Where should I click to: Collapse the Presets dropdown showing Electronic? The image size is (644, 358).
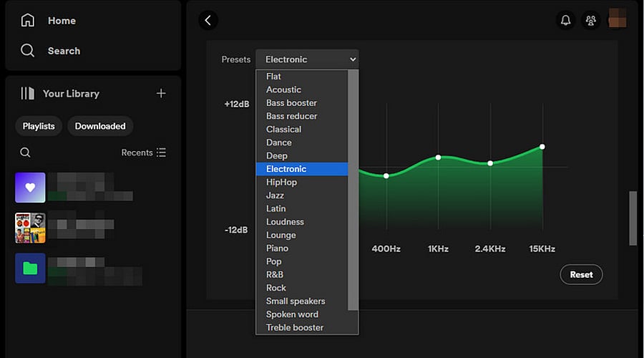coord(307,59)
